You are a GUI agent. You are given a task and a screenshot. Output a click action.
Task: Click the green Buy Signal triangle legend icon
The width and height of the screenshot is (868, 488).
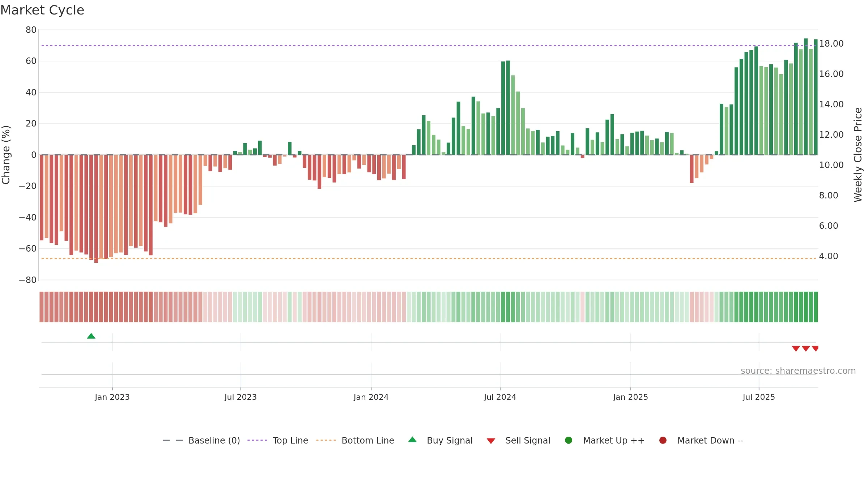[412, 440]
